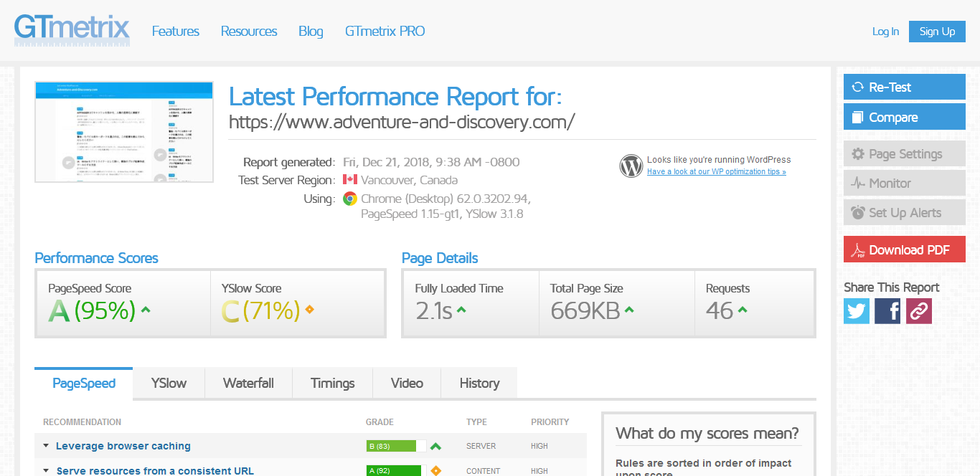The height and width of the screenshot is (476, 980).
Task: Open the Features menu
Action: tap(176, 32)
